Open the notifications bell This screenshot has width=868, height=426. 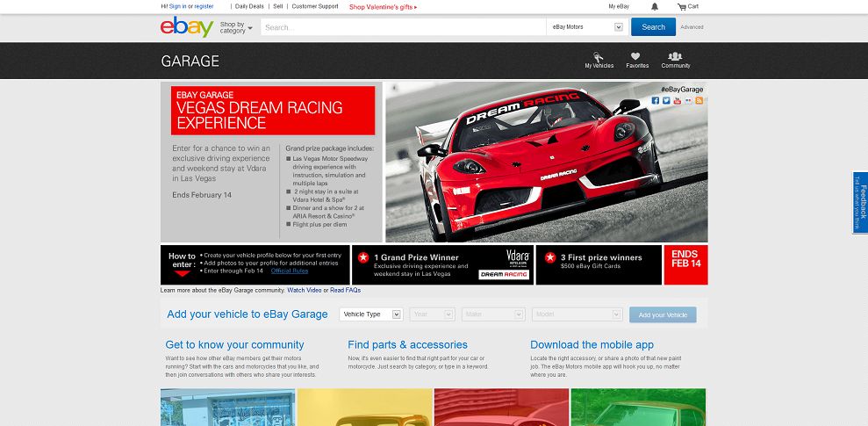pos(655,7)
